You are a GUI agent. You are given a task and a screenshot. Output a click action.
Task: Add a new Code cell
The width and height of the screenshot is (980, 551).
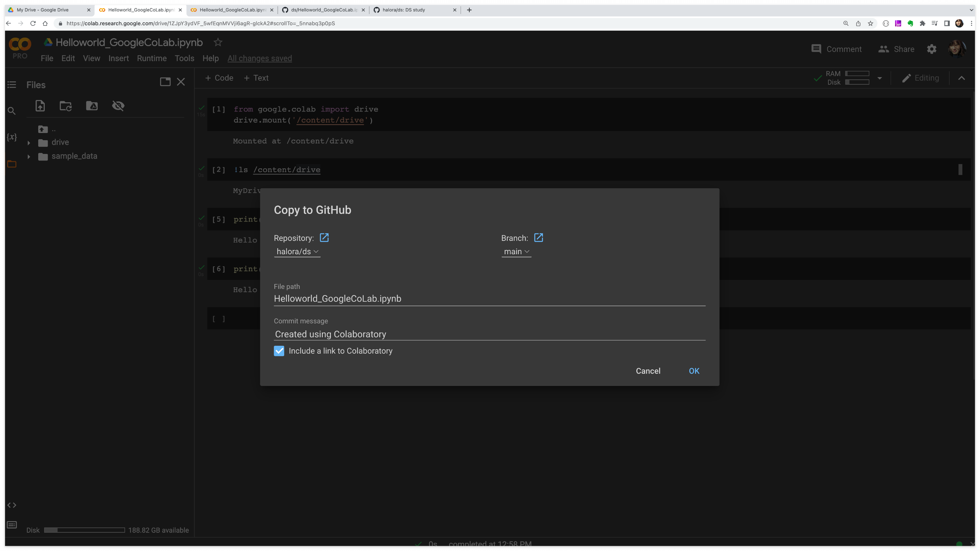[x=219, y=78]
